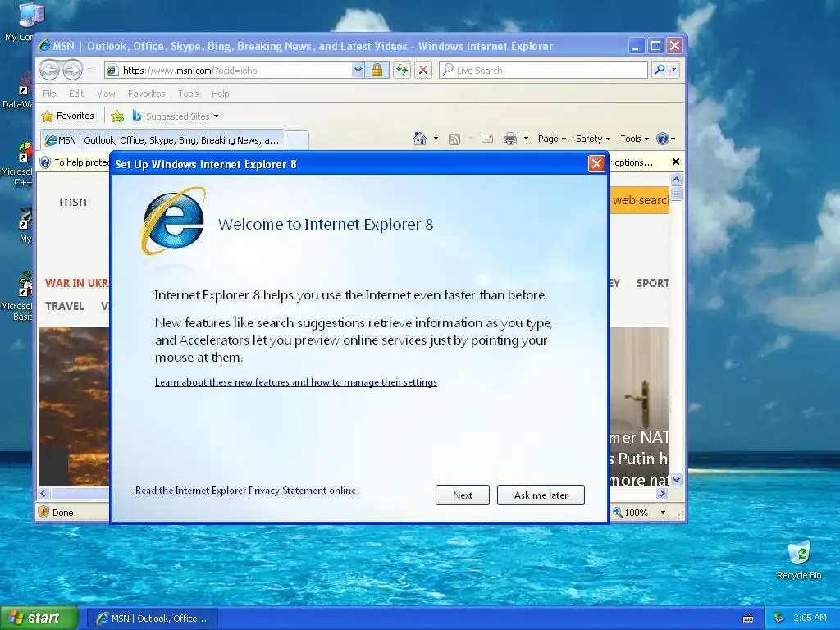
Task: Click the horizontal scrollbar right arrow
Action: [663, 493]
